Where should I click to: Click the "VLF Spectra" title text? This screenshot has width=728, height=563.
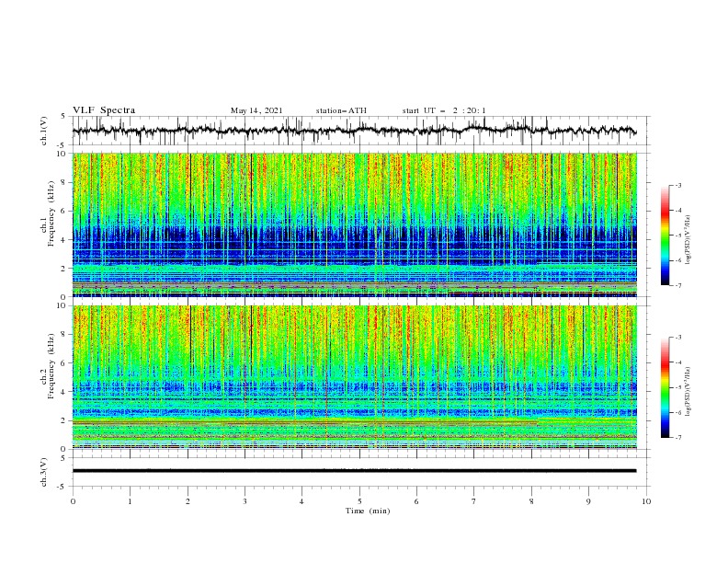point(104,110)
